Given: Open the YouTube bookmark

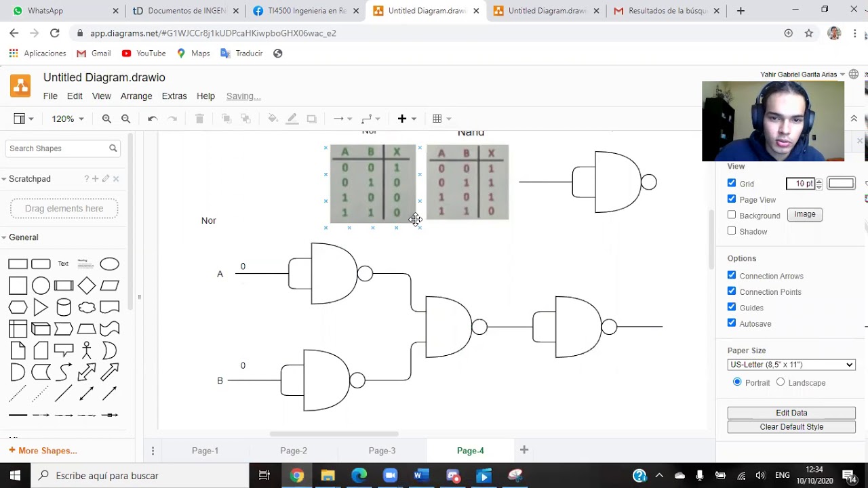Looking at the screenshot, I should [x=144, y=53].
